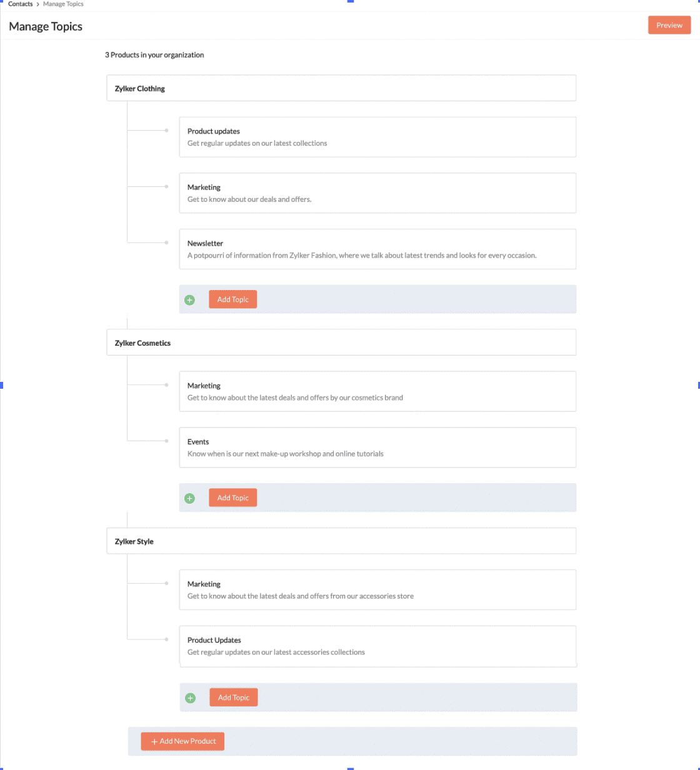The height and width of the screenshot is (770, 700).
Task: Click Add New Product button
Action: coord(182,741)
